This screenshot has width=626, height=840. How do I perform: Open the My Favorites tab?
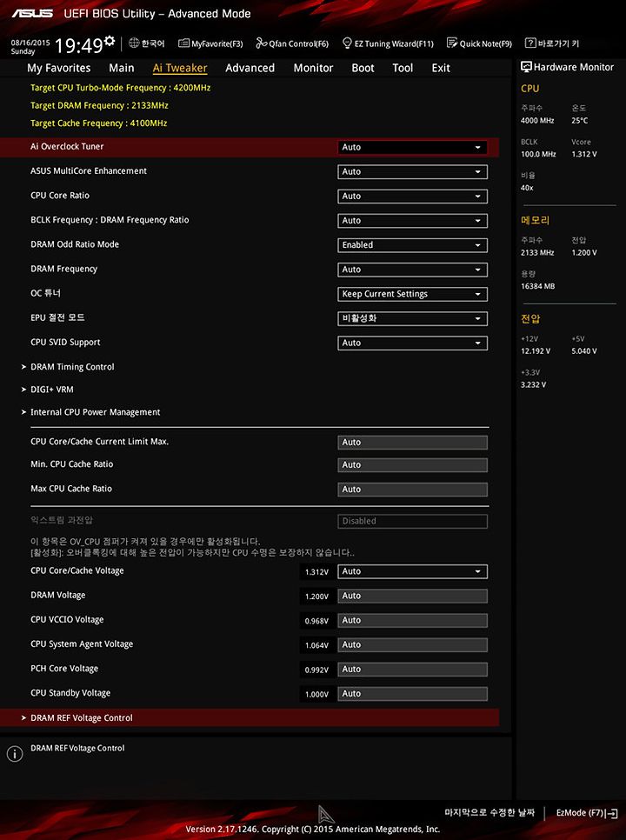[59, 68]
